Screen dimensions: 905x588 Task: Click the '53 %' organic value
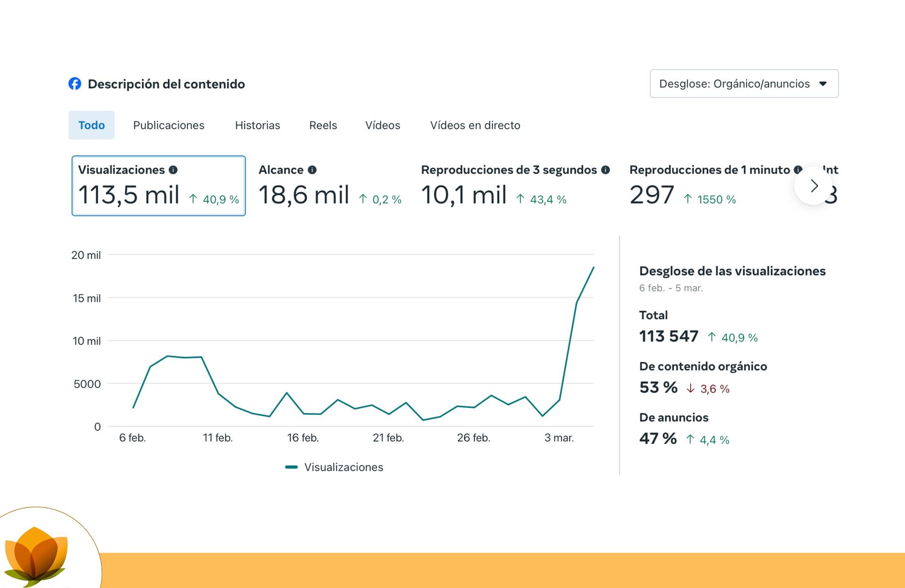click(x=658, y=388)
